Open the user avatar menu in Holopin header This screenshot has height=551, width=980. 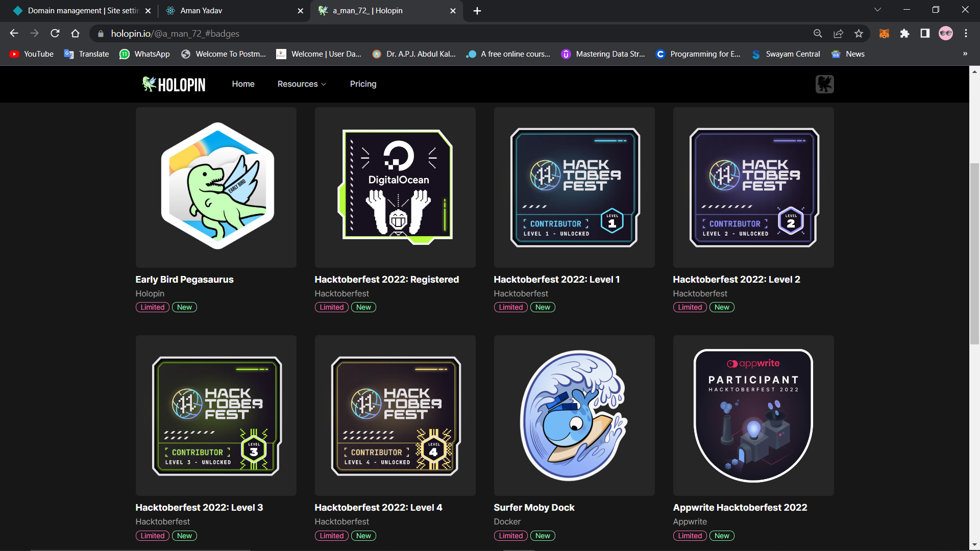[x=824, y=84]
